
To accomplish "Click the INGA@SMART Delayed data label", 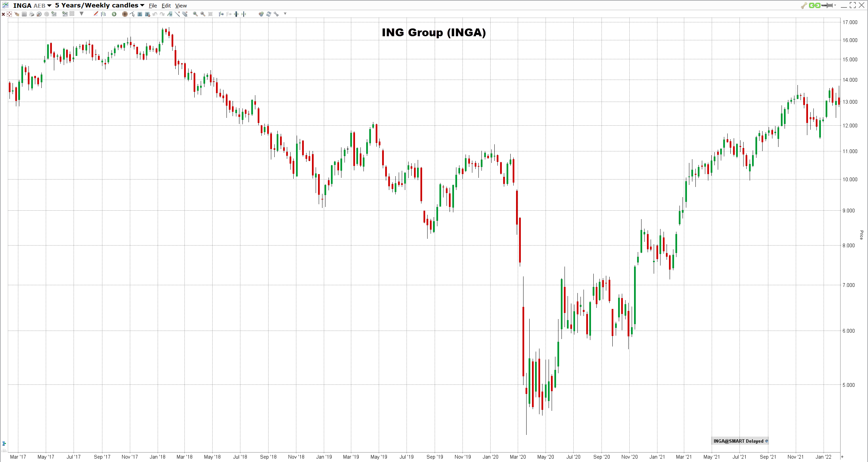I will tap(740, 441).
